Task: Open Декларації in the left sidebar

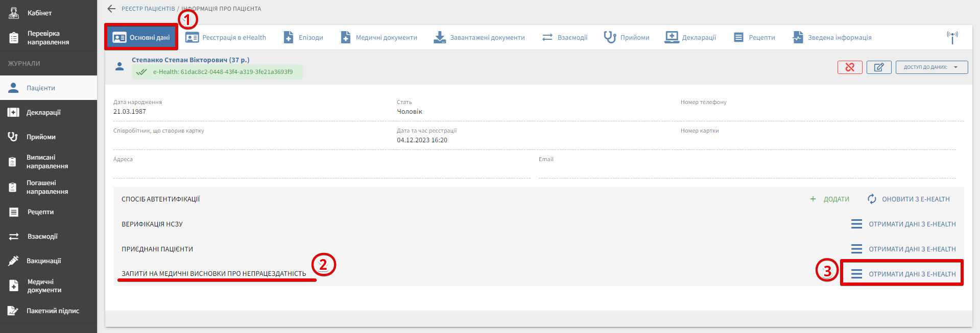Action: [x=43, y=113]
